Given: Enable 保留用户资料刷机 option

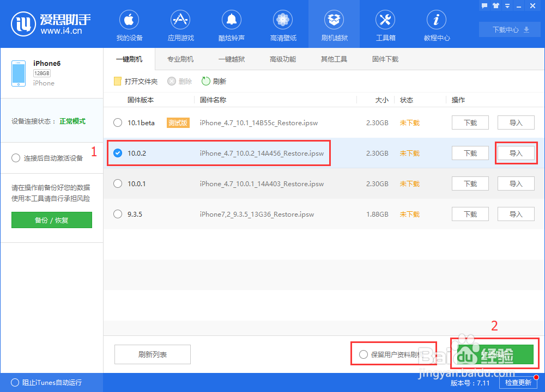Looking at the screenshot, I should [364, 354].
